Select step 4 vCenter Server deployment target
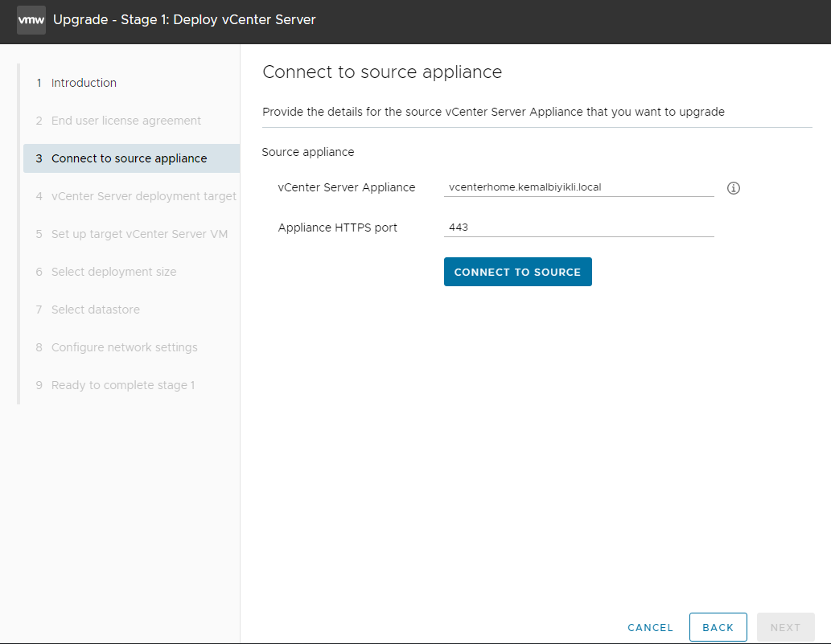The image size is (831, 644). click(x=131, y=196)
